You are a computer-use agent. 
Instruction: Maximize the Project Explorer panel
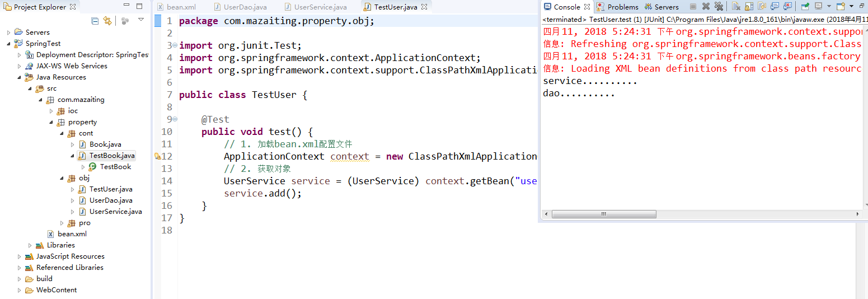(x=139, y=6)
